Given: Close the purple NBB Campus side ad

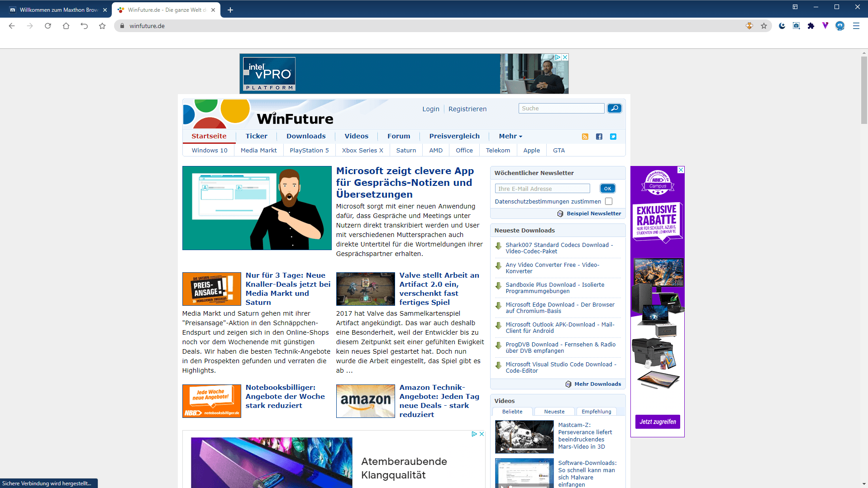Looking at the screenshot, I should [681, 170].
